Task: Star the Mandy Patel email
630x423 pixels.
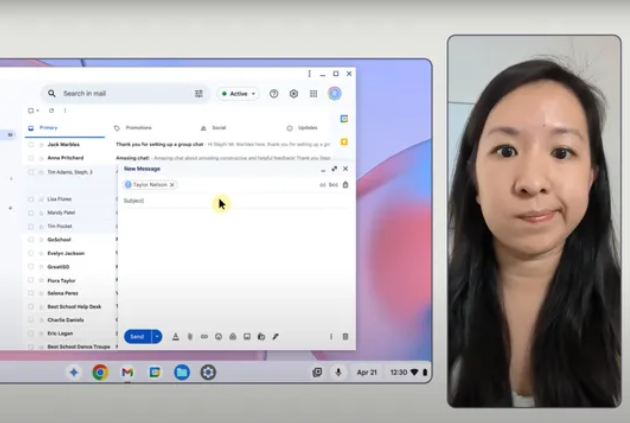Action: [41, 213]
